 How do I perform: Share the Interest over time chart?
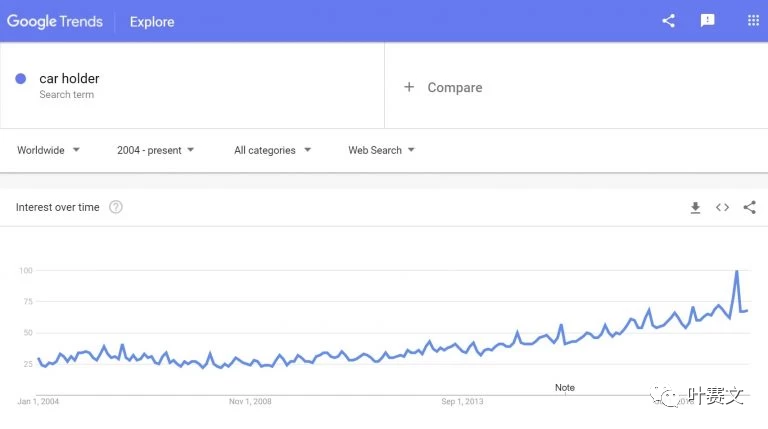click(x=749, y=207)
